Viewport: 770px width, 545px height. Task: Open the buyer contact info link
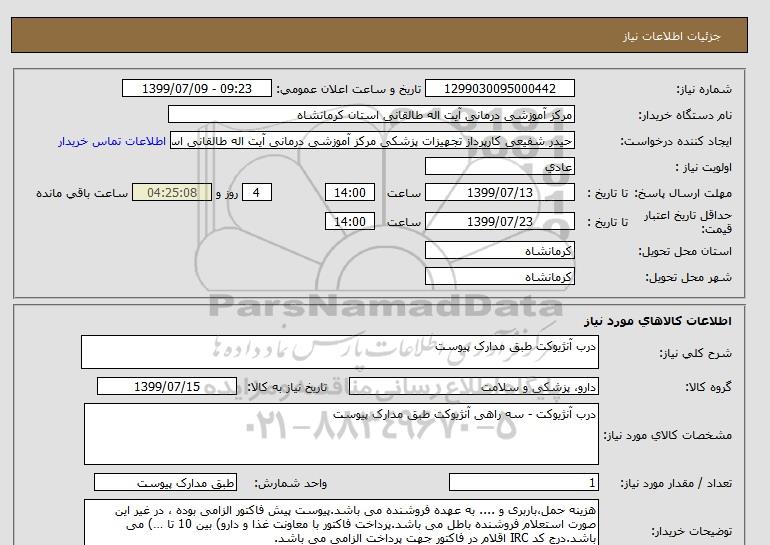112,141
